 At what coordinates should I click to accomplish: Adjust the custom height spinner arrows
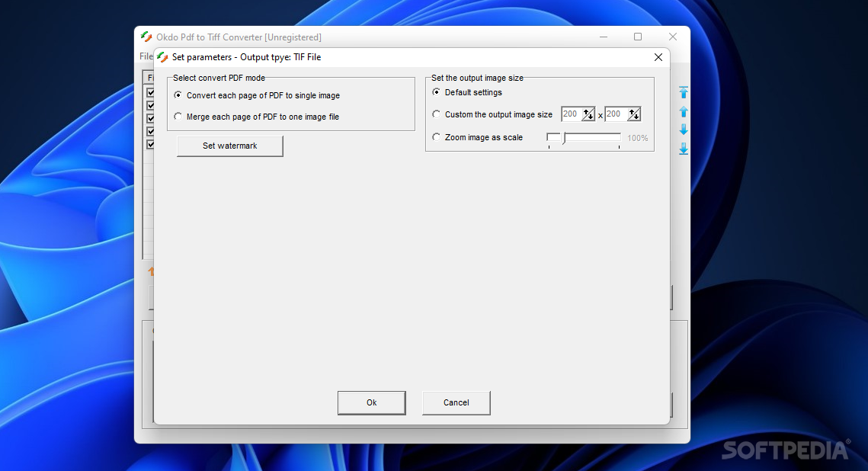coord(634,114)
